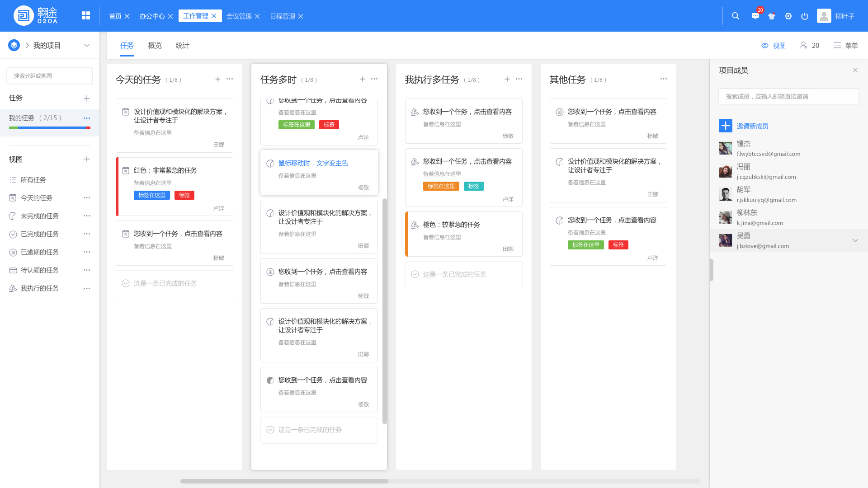868x488 pixels.
Task: Click the 视图 eye icon above the board
Action: click(x=764, y=45)
